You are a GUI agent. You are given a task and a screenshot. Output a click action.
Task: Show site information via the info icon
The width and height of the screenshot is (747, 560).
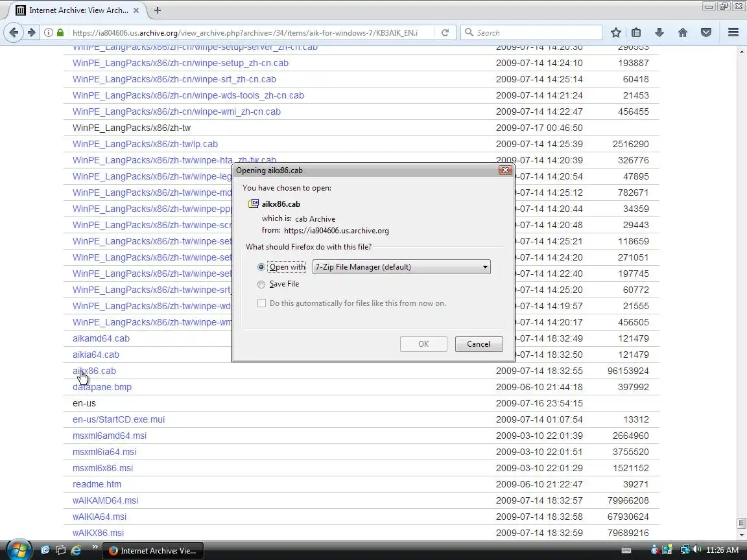pos(48,32)
